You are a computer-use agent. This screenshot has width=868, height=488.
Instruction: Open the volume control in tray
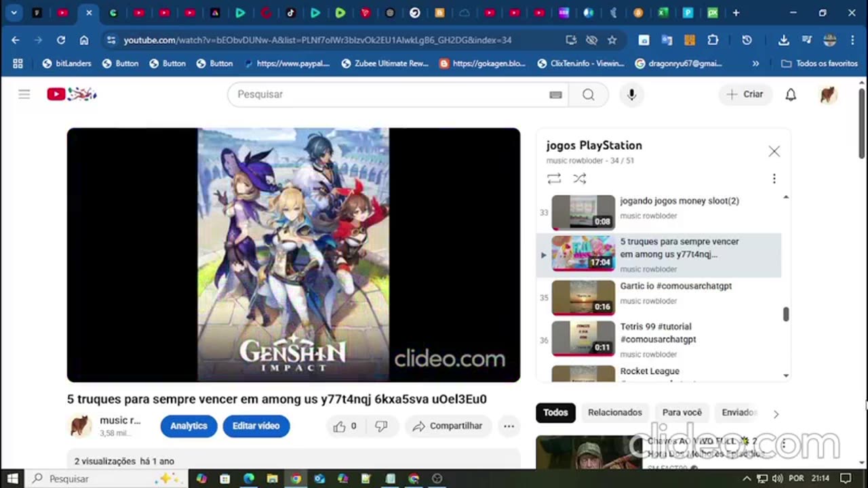(x=778, y=479)
